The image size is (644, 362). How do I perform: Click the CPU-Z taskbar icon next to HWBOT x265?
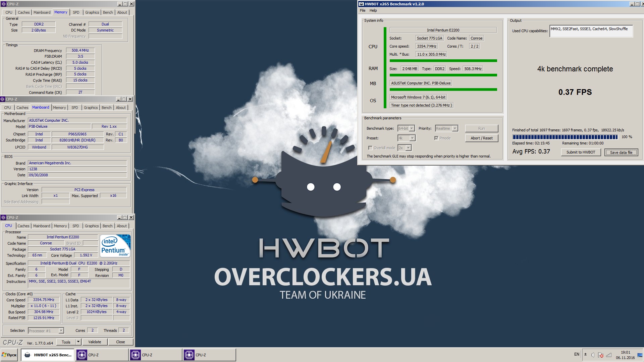point(82,355)
